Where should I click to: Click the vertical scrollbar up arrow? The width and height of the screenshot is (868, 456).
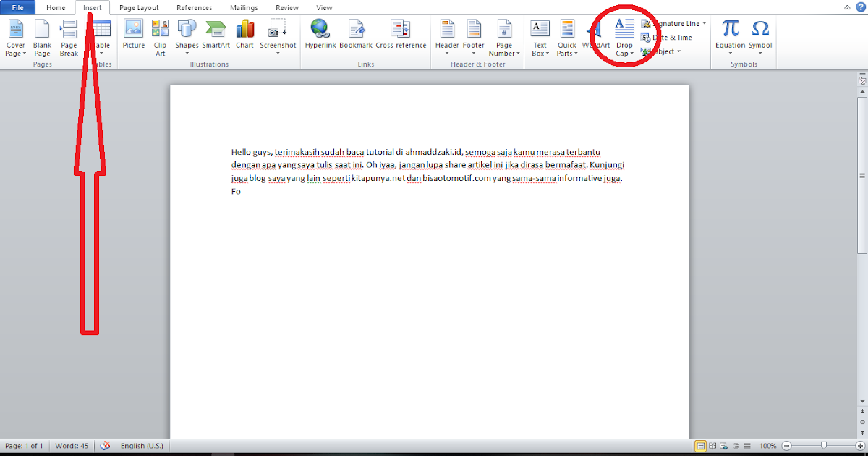pyautogui.click(x=861, y=91)
